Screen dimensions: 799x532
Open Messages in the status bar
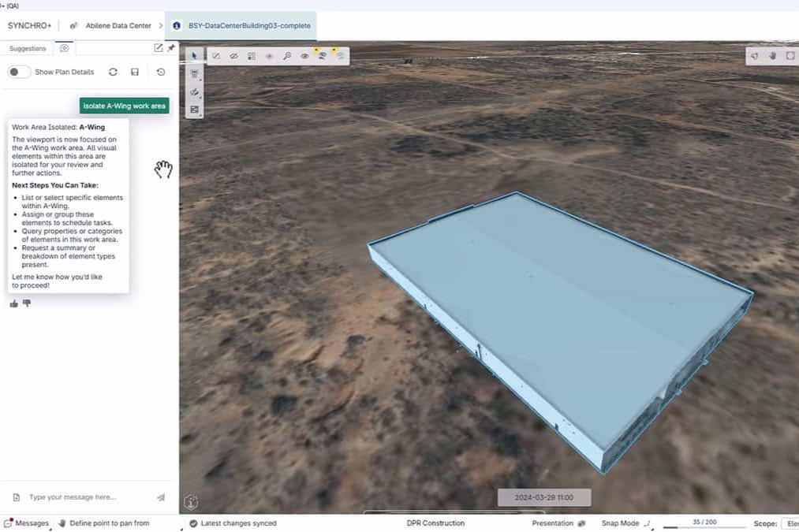[26, 523]
